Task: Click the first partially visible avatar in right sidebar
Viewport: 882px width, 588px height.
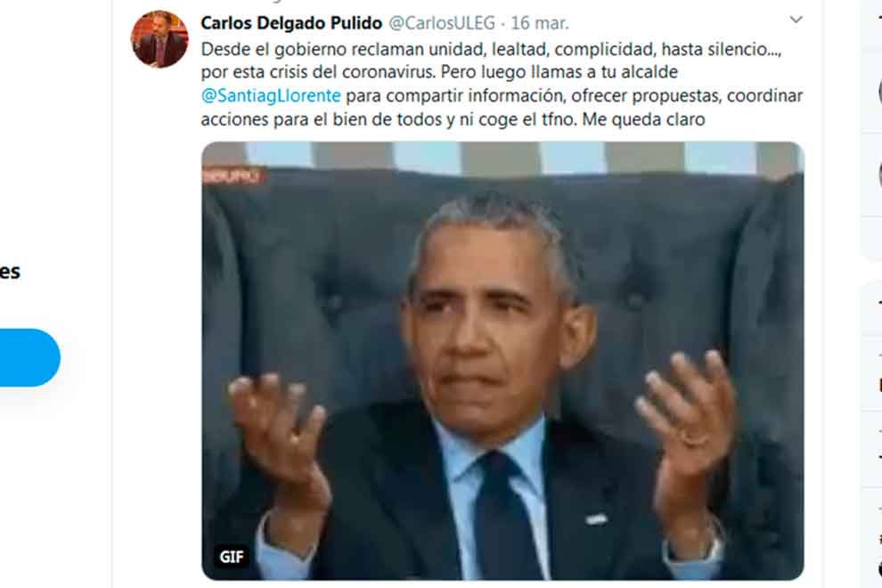Action: pos(879,91)
